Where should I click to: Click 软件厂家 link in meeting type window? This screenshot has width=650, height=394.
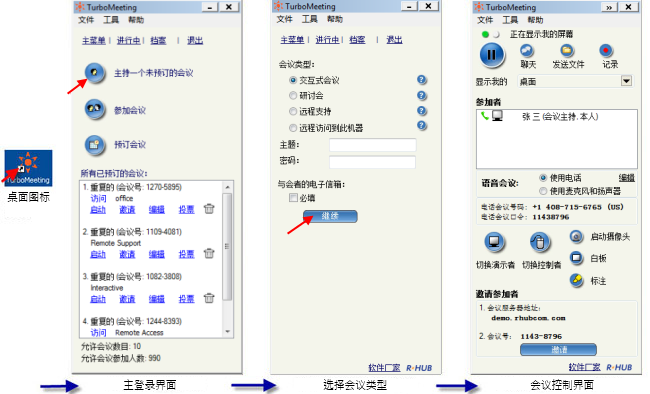(384, 367)
